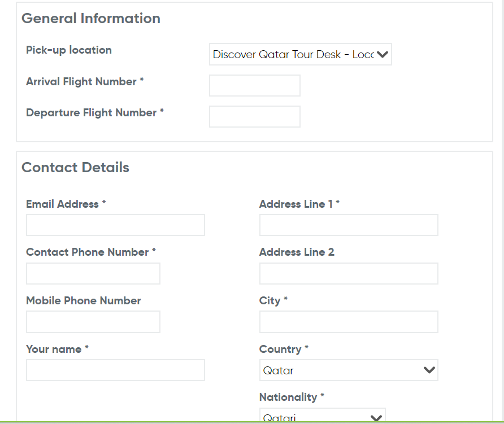Select the Contact Phone Number text box
This screenshot has height=424, width=504.
pyautogui.click(x=93, y=273)
